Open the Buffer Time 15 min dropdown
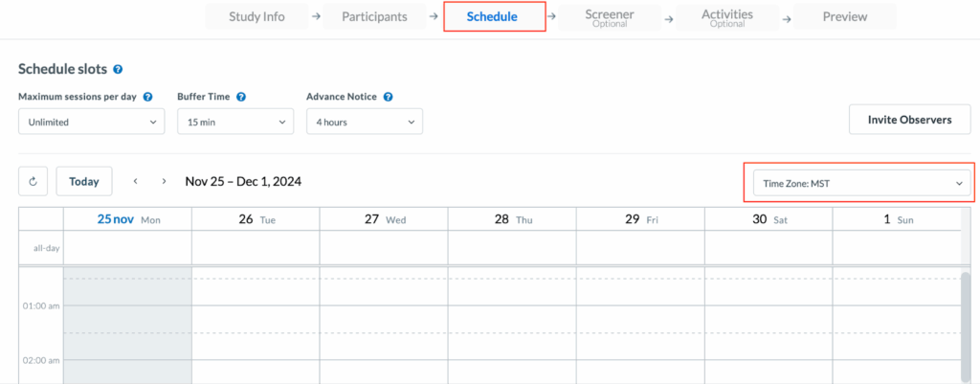 click(234, 122)
